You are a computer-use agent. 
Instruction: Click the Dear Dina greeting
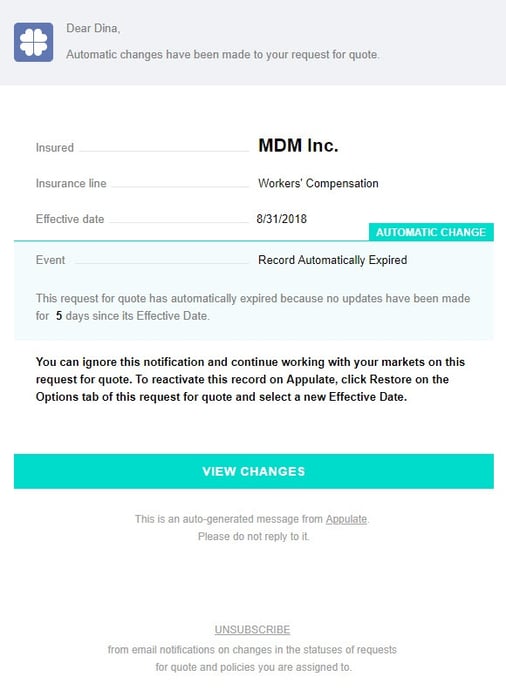click(x=93, y=28)
